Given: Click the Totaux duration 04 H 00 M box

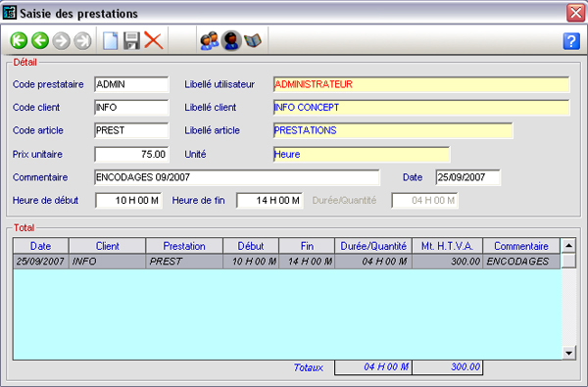Looking at the screenshot, I should (x=373, y=367).
